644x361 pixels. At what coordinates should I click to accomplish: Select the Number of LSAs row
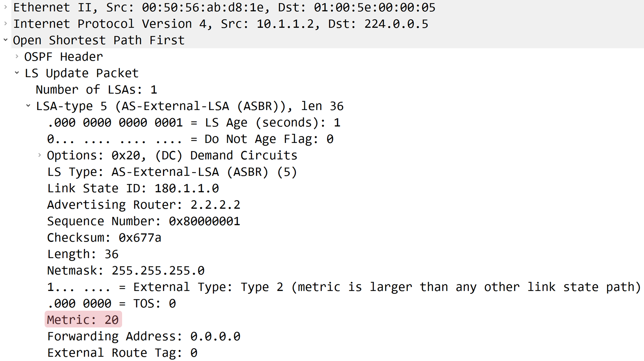[x=97, y=90]
